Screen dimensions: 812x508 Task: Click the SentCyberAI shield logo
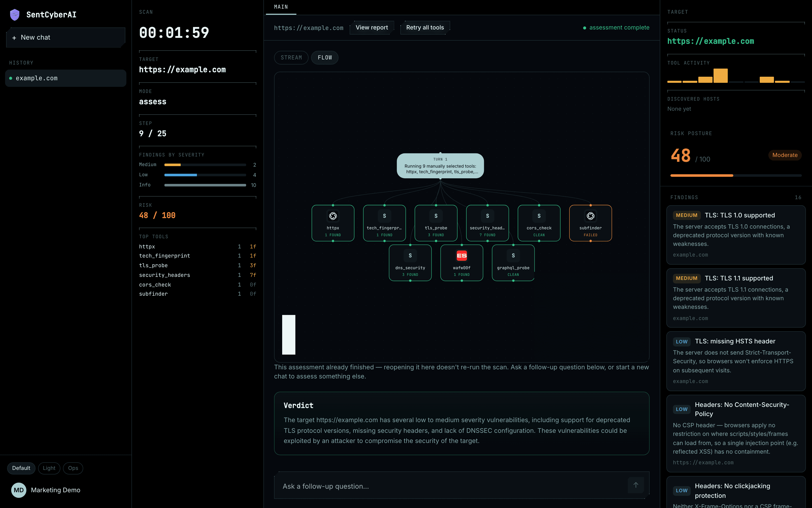point(15,14)
